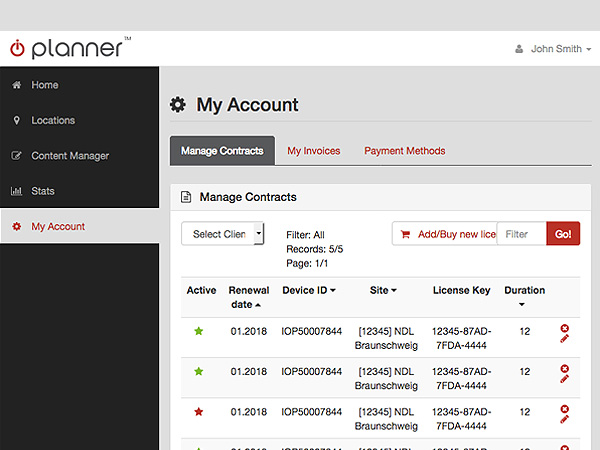Click the 01.2018 date in the red-star row
The width and height of the screenshot is (600, 450).
249,412
